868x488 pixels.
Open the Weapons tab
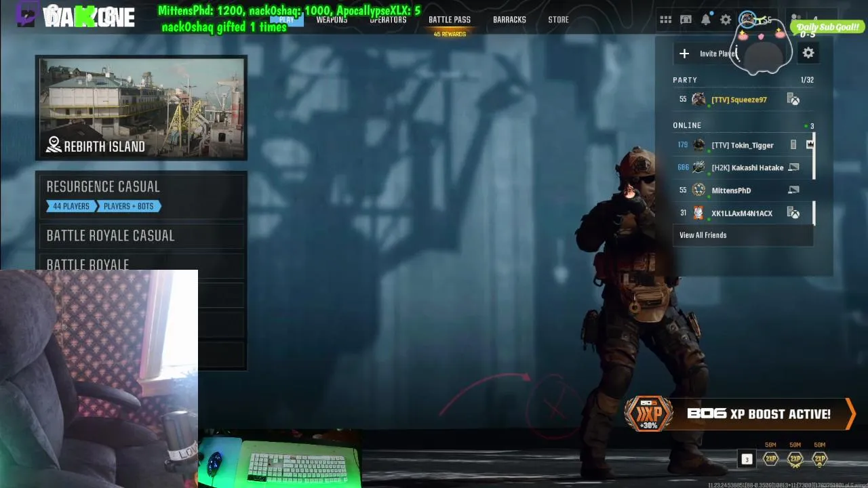(x=332, y=20)
